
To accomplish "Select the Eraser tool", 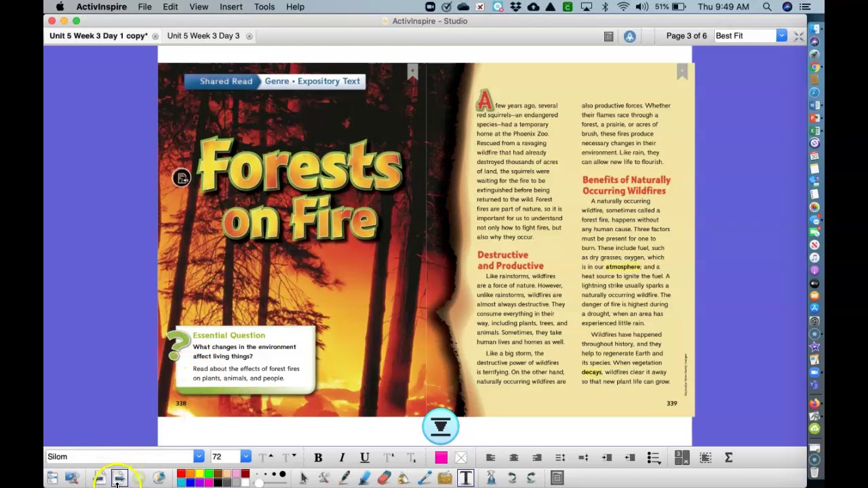I will (384, 478).
